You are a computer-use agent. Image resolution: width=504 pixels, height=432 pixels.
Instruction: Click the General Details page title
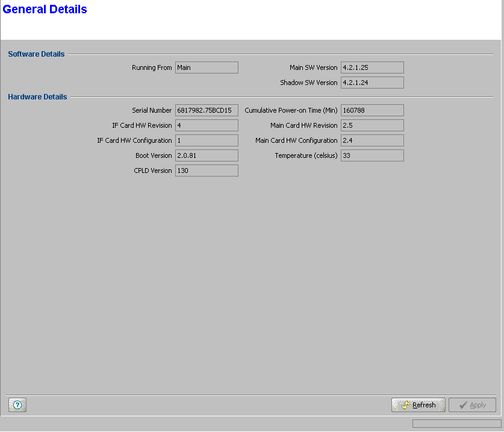45,10
